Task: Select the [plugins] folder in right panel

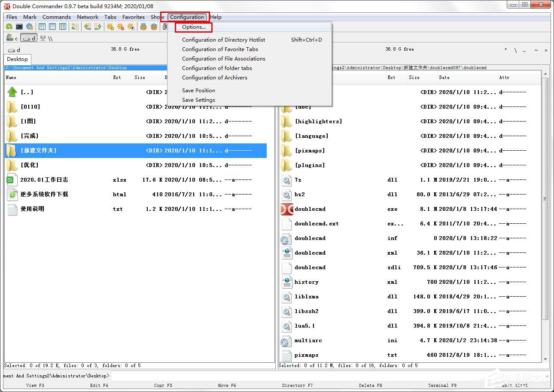Action: coord(410,165)
